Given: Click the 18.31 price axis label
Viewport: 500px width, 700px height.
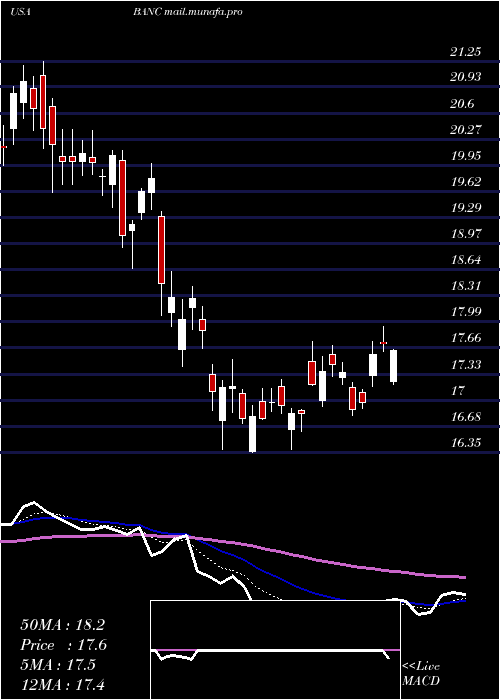Looking at the screenshot, I should (x=466, y=285).
